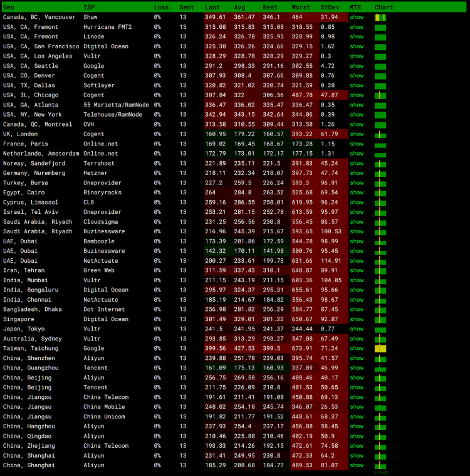The height and width of the screenshot is (476, 470).
Task: View the chart for Guangzhou Tencent
Action: pyautogui.click(x=380, y=368)
